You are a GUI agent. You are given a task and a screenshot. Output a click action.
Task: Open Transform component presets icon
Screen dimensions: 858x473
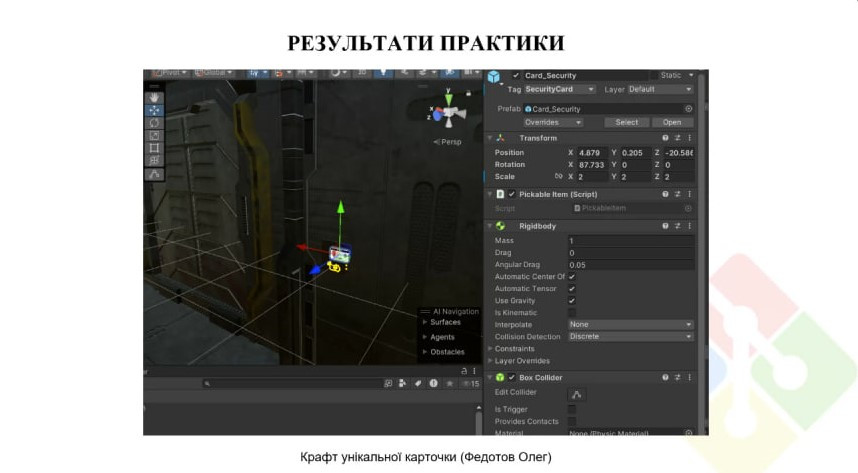[x=677, y=138]
